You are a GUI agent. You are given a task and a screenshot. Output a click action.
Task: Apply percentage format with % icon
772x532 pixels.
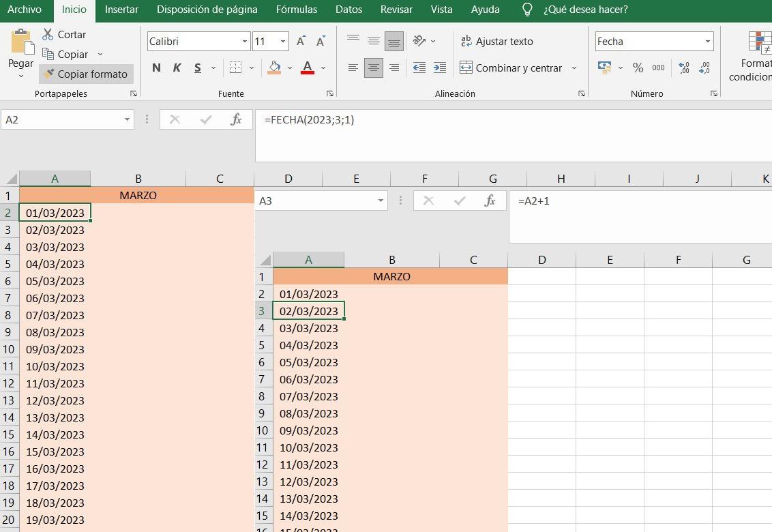click(638, 68)
